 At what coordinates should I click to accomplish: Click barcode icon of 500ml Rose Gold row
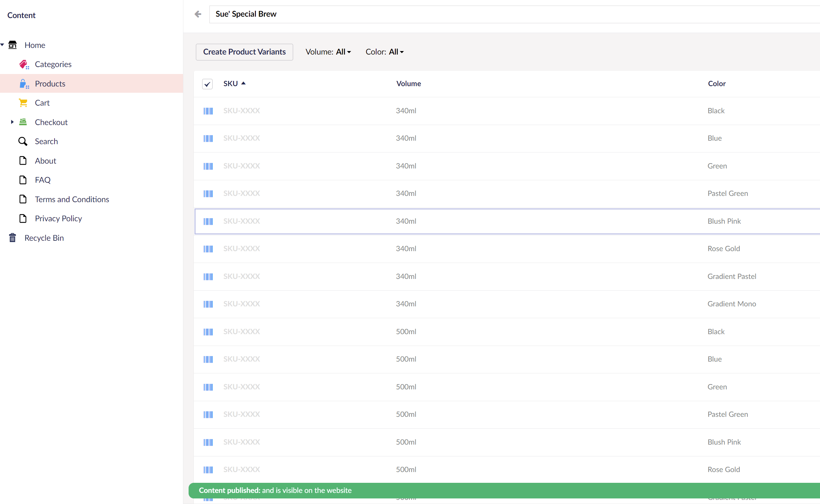[208, 470]
